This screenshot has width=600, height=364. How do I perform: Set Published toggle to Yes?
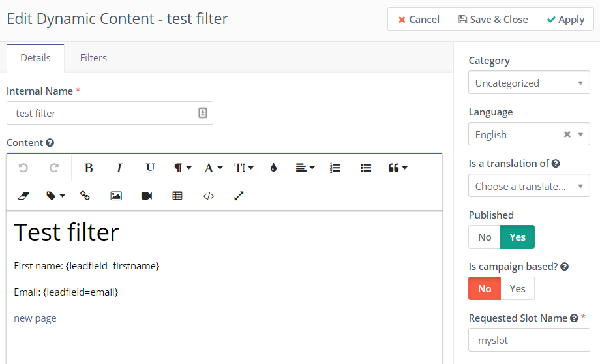click(517, 237)
